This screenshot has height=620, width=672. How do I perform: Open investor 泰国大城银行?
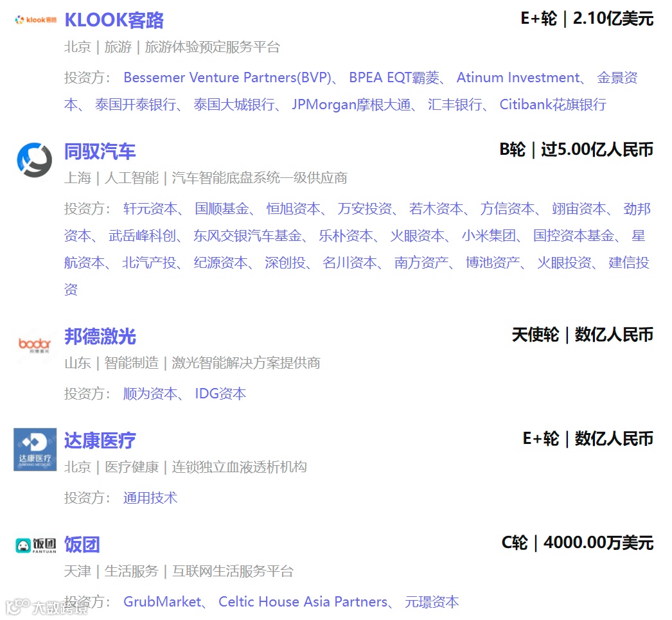click(234, 105)
